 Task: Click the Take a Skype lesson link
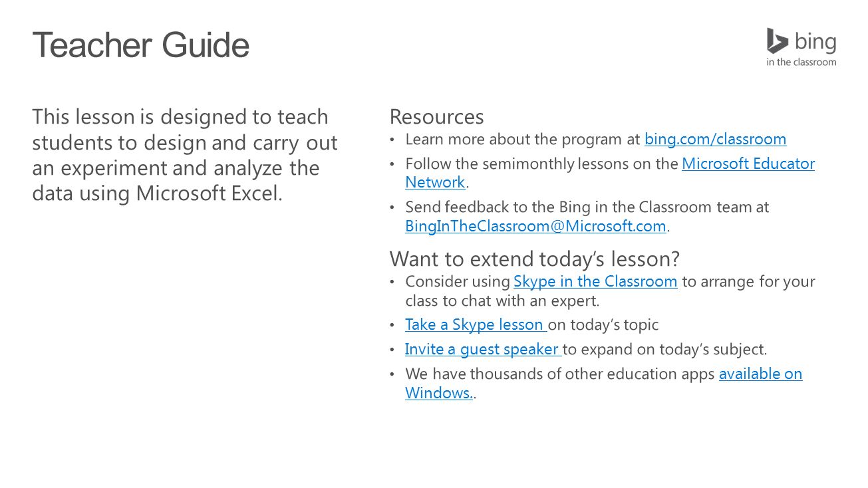point(476,324)
